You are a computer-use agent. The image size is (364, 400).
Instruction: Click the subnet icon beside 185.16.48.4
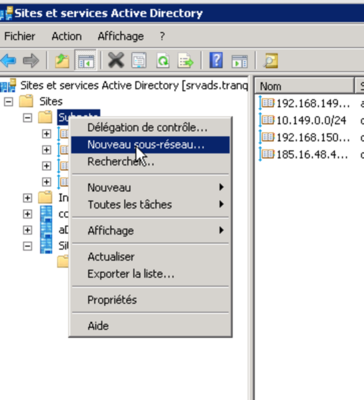click(268, 154)
